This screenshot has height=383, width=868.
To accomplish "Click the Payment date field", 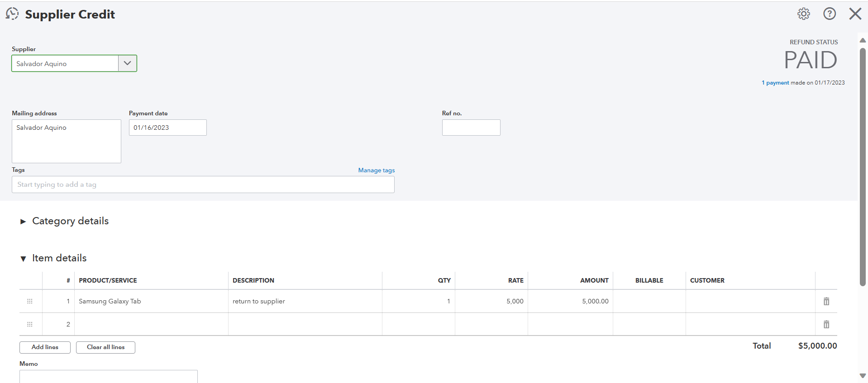I will (x=167, y=128).
